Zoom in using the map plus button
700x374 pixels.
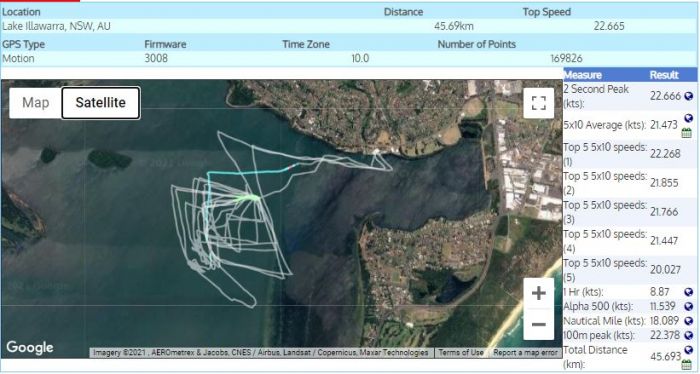click(x=538, y=293)
